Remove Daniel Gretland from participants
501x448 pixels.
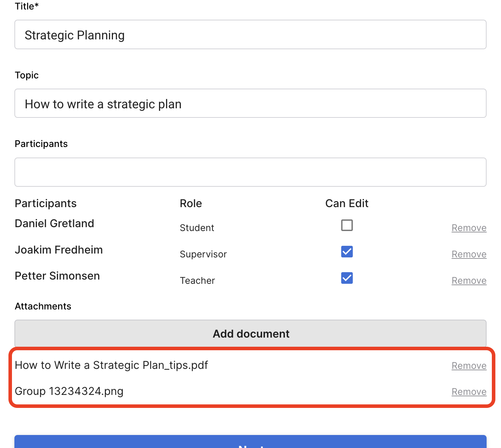pyautogui.click(x=469, y=228)
